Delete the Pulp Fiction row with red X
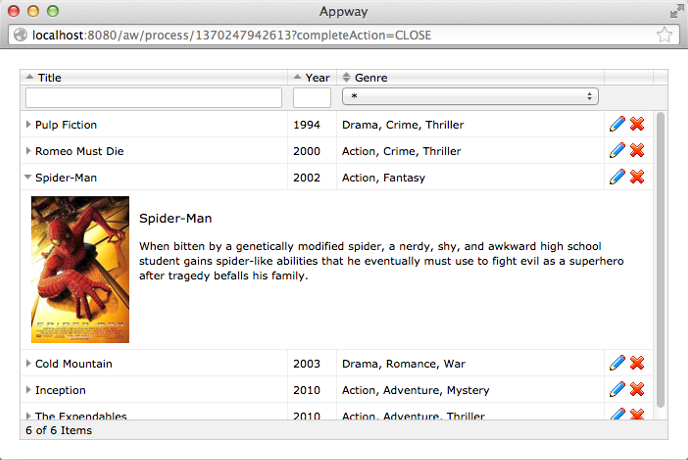Screen dimensions: 688x460 click(637, 124)
